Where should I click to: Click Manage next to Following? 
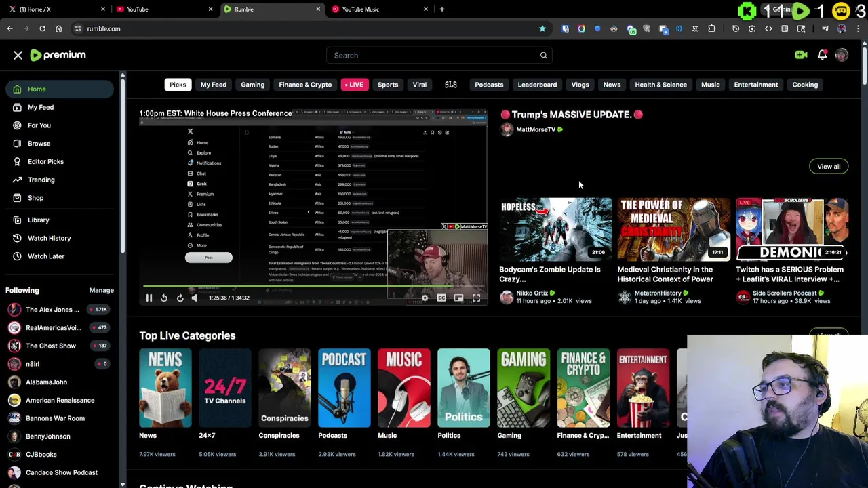pos(102,291)
